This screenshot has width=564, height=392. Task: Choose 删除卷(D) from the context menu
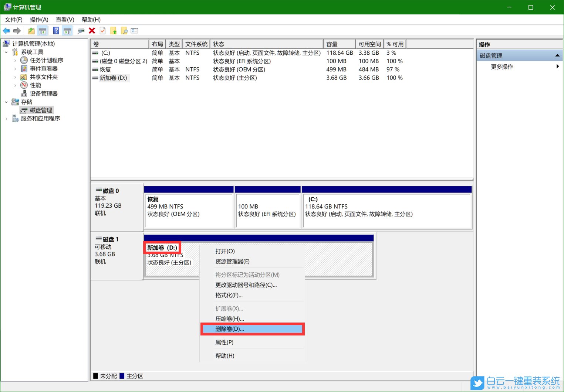click(230, 329)
